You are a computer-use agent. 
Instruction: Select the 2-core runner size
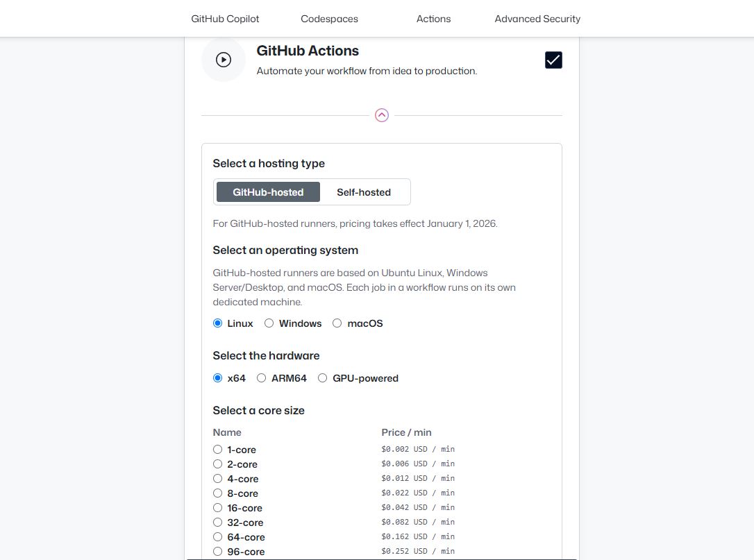point(217,464)
